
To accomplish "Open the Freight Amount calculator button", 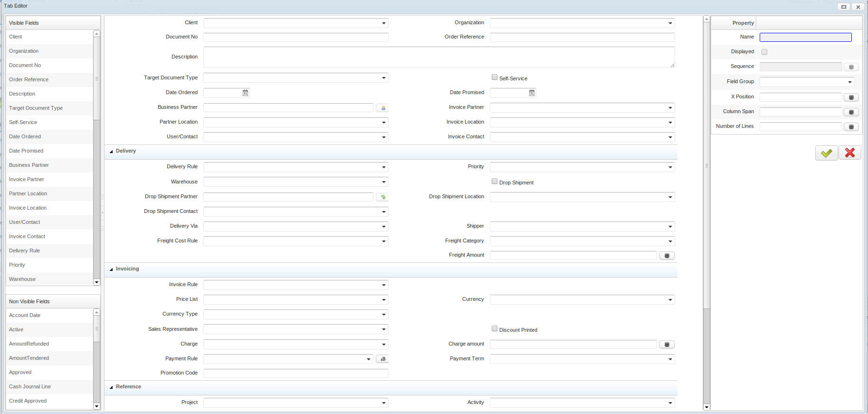I will click(x=667, y=256).
